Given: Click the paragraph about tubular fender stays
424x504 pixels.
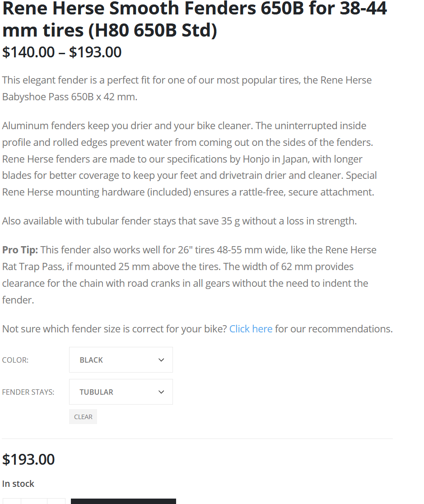Looking at the screenshot, I should pos(179,221).
